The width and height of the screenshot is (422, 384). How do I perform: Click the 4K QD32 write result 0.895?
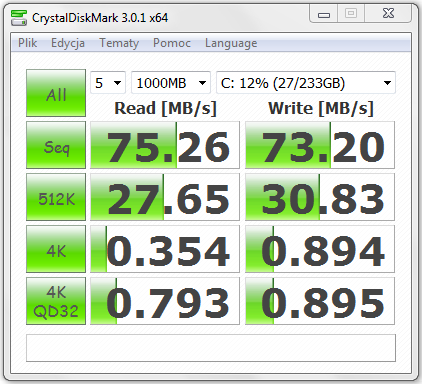(x=320, y=301)
